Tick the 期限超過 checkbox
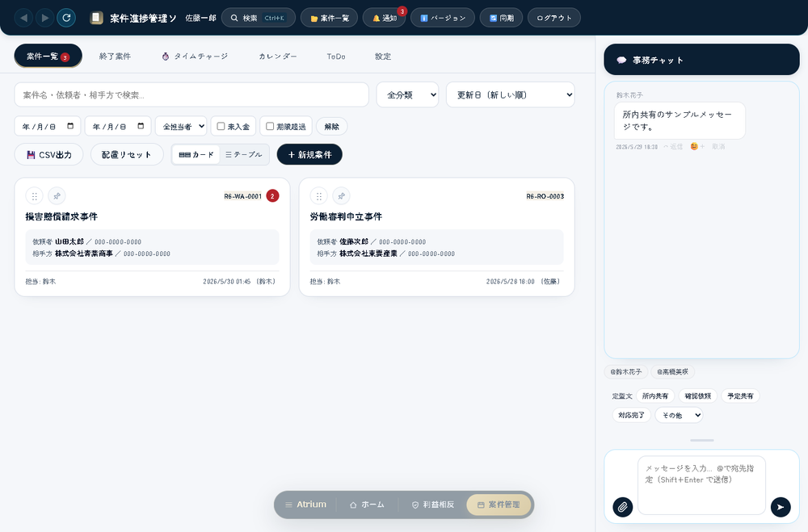Image resolution: width=808 pixels, height=532 pixels. (x=270, y=126)
